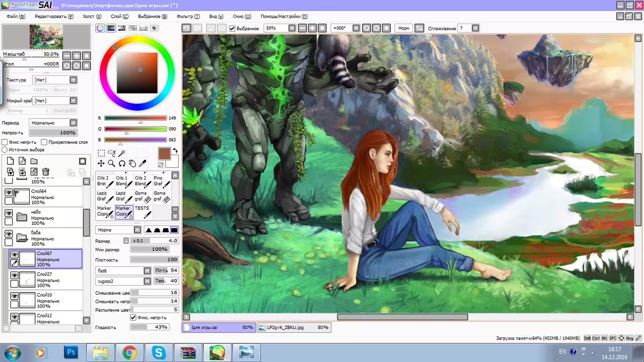644x362 pixels.
Task: Create a new linework layer
Action: (22, 161)
